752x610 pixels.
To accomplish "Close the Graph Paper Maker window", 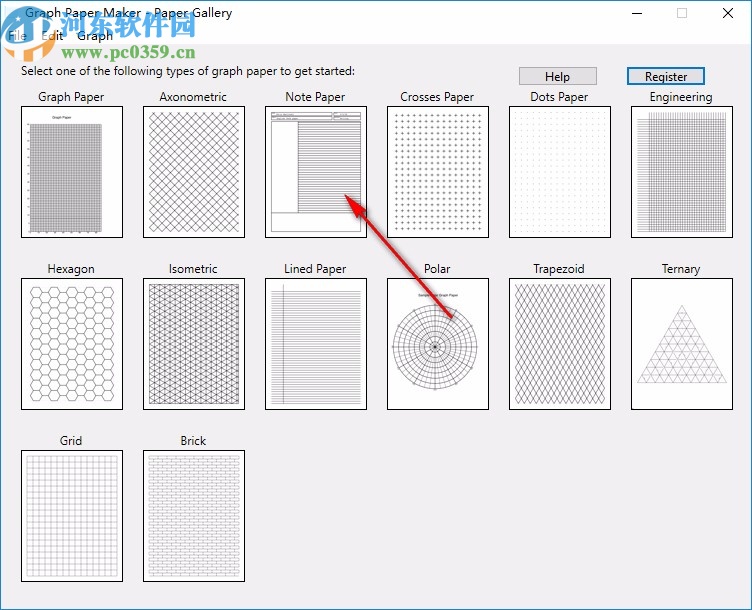I will pos(728,13).
